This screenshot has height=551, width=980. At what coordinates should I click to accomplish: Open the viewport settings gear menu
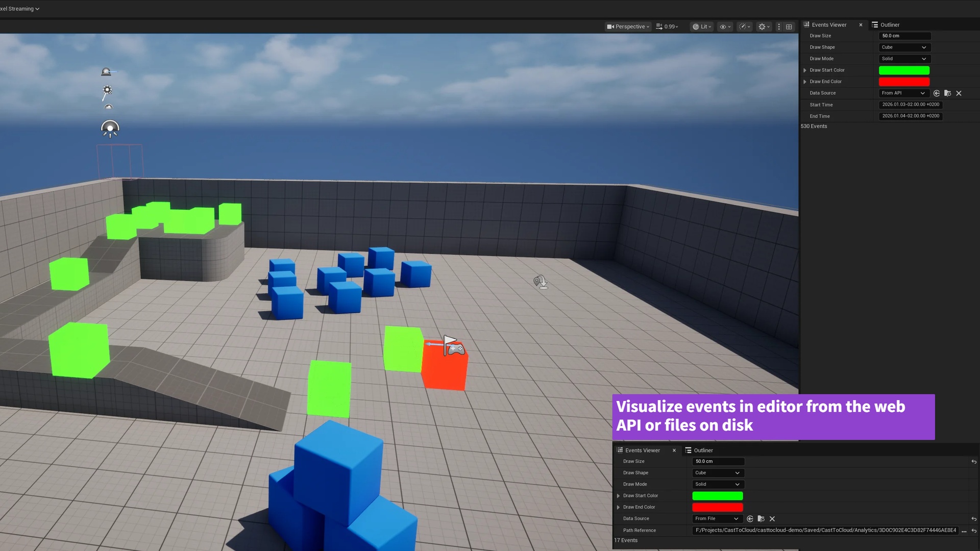(764, 27)
